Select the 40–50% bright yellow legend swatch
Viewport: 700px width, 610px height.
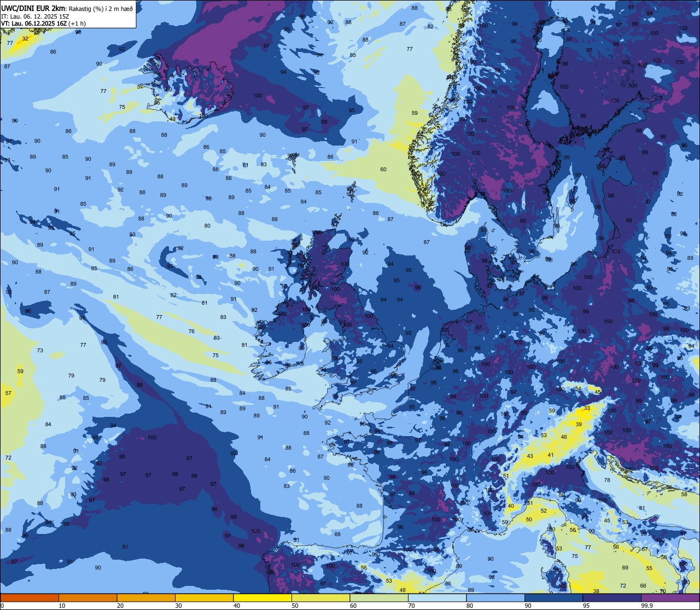pyautogui.click(x=262, y=597)
